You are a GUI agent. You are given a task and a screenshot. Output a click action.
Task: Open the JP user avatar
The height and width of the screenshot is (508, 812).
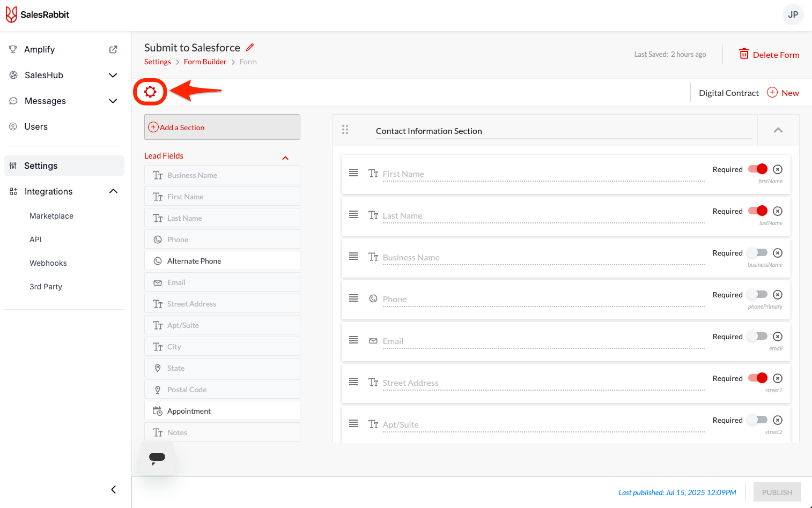click(x=793, y=14)
